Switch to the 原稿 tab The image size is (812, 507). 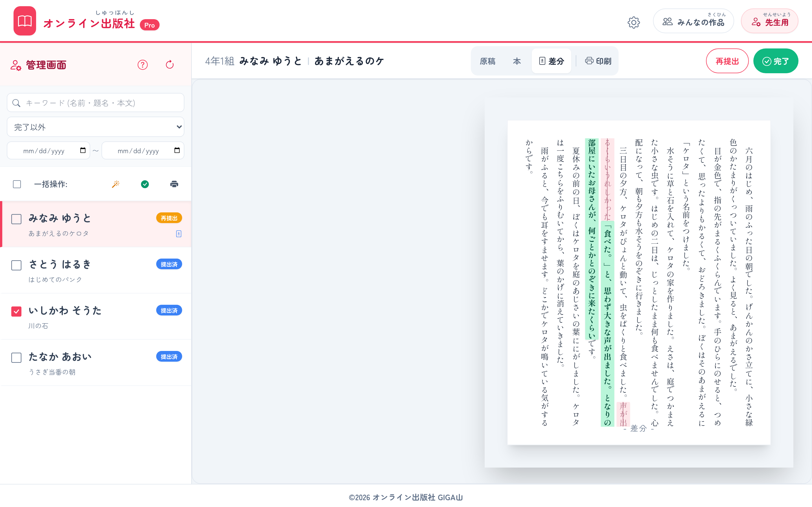pos(487,61)
